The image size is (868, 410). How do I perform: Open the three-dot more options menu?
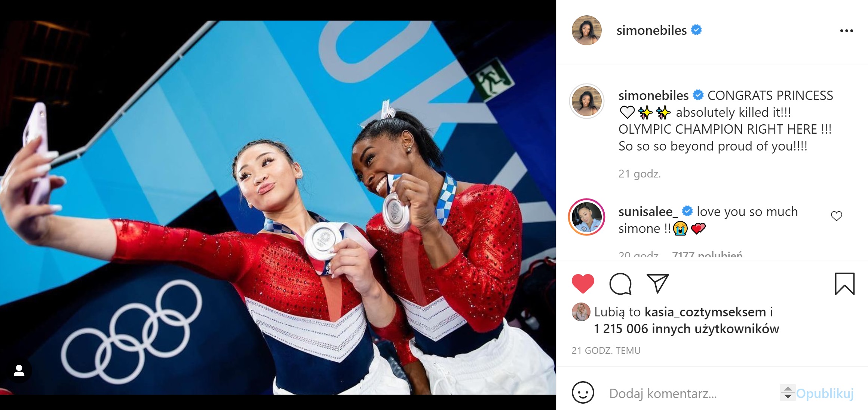[846, 31]
